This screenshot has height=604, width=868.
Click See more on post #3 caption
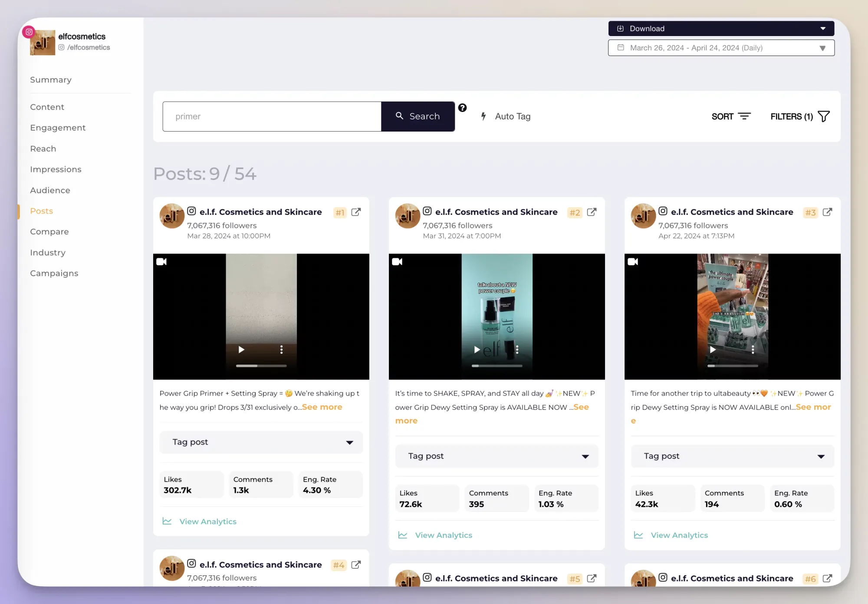tap(813, 407)
